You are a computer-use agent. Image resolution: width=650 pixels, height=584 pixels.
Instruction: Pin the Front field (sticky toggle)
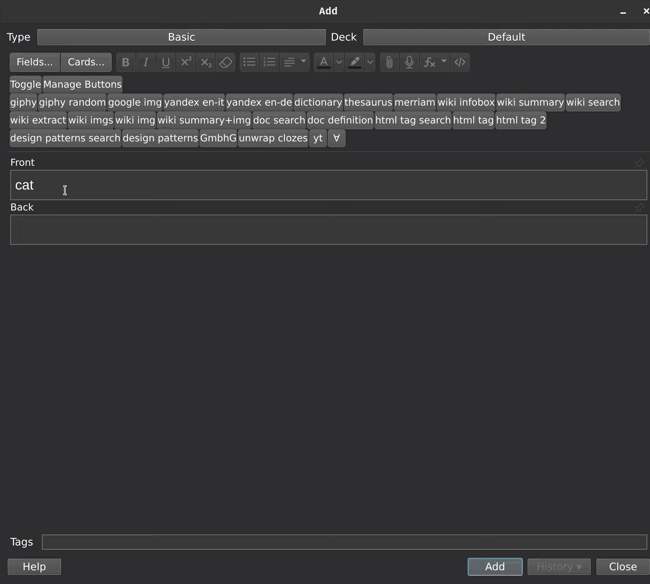point(639,163)
